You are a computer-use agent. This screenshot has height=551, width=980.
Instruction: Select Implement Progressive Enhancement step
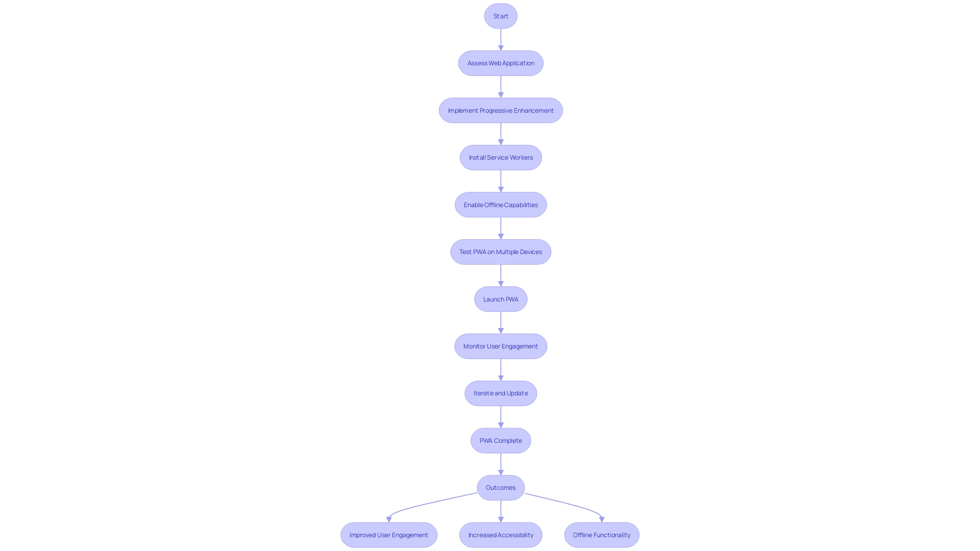pos(500,110)
